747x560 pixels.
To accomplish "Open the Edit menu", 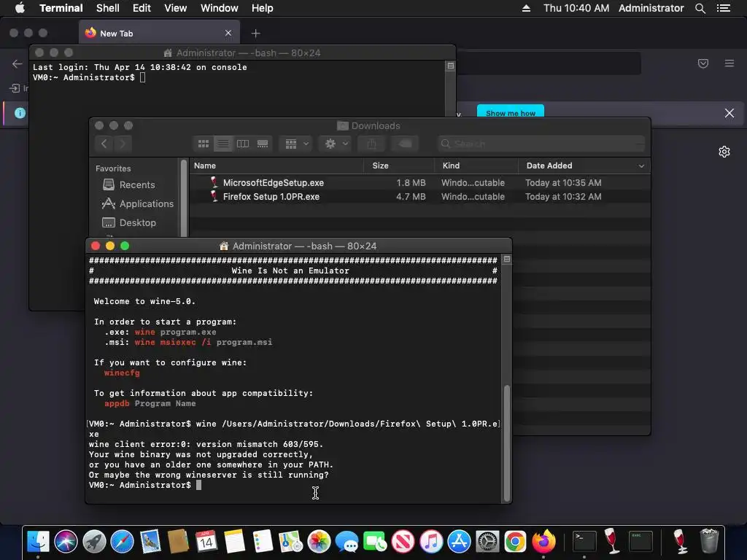I will [x=142, y=8].
